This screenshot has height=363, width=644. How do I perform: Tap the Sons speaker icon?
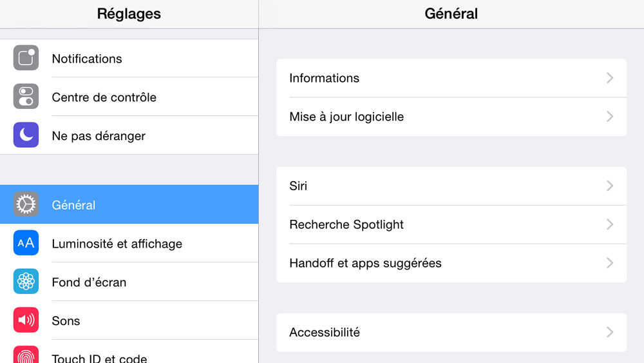point(26,320)
